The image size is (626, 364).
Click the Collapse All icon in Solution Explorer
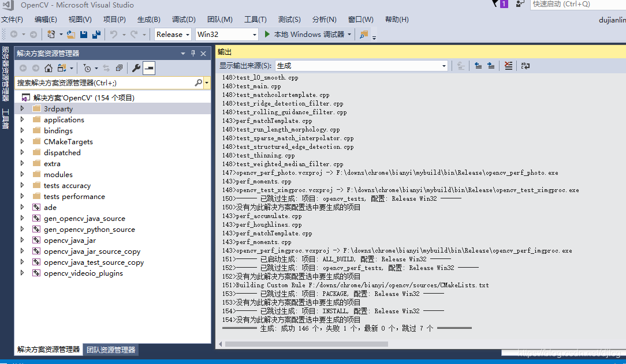(x=119, y=68)
